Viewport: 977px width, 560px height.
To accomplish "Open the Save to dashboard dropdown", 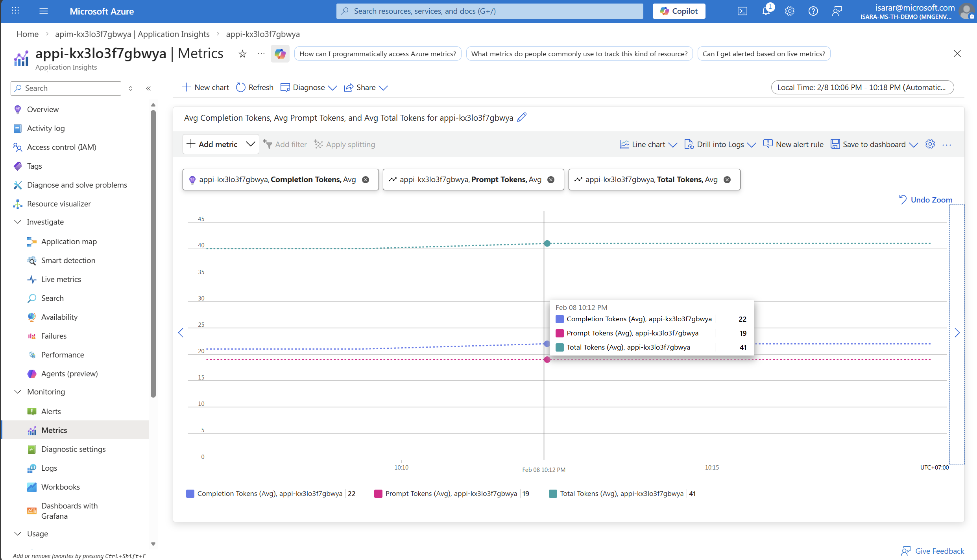I will coord(874,144).
